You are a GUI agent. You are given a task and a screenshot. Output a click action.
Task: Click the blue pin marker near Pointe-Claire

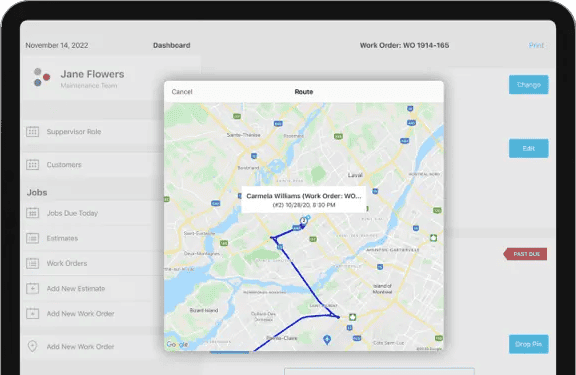(x=327, y=340)
